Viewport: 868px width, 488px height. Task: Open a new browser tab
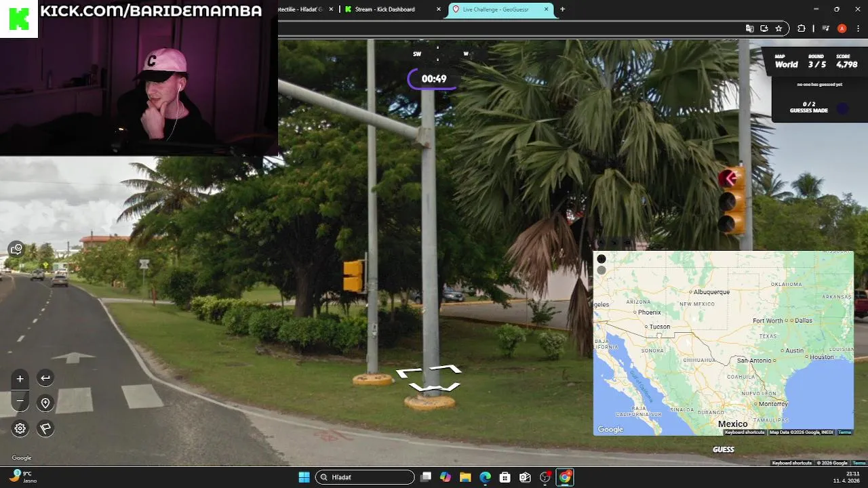[x=562, y=9]
